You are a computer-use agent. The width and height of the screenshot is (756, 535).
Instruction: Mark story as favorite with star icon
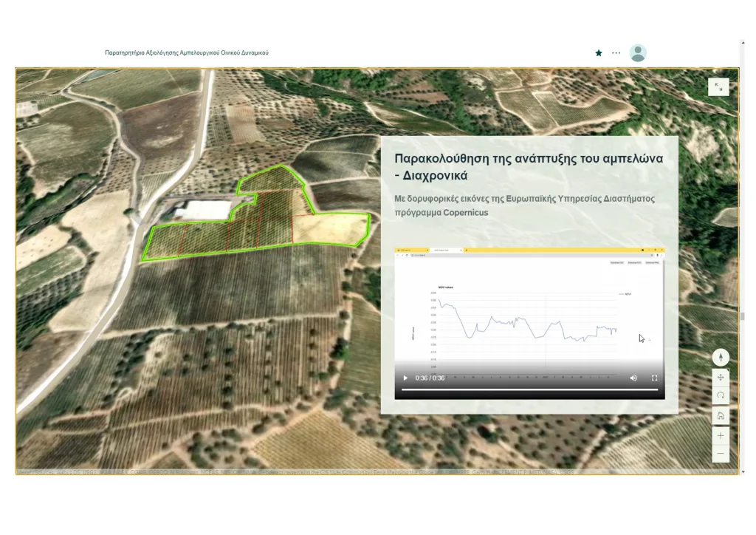[599, 53]
